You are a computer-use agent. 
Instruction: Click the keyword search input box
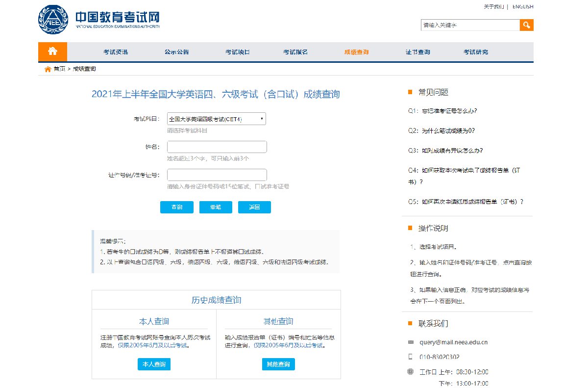coord(470,25)
